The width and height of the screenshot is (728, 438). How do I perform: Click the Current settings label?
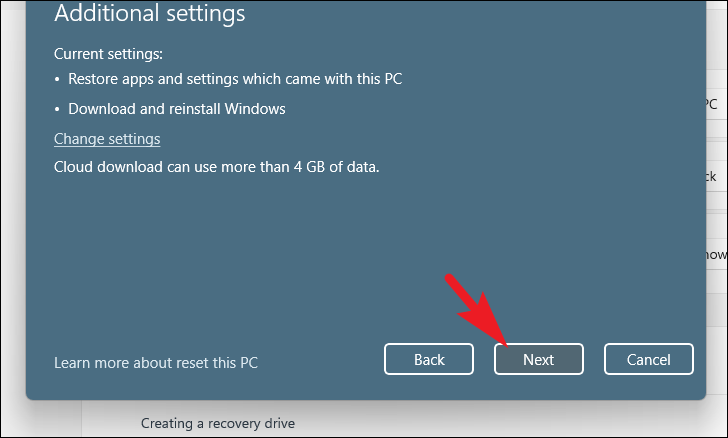point(108,54)
